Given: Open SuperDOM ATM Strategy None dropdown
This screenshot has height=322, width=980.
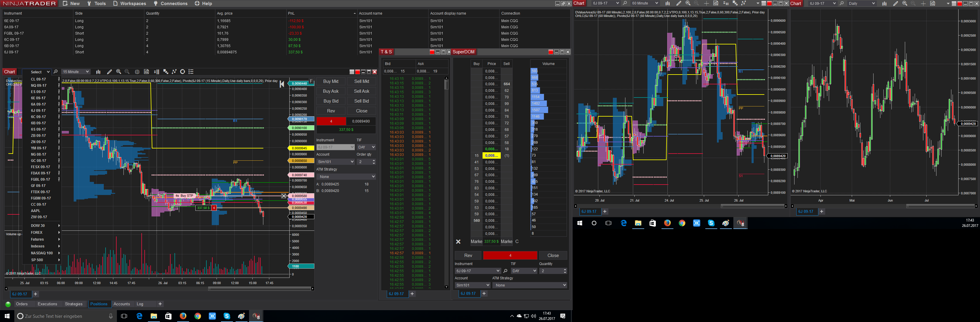Looking at the screenshot, I should pos(530,285).
